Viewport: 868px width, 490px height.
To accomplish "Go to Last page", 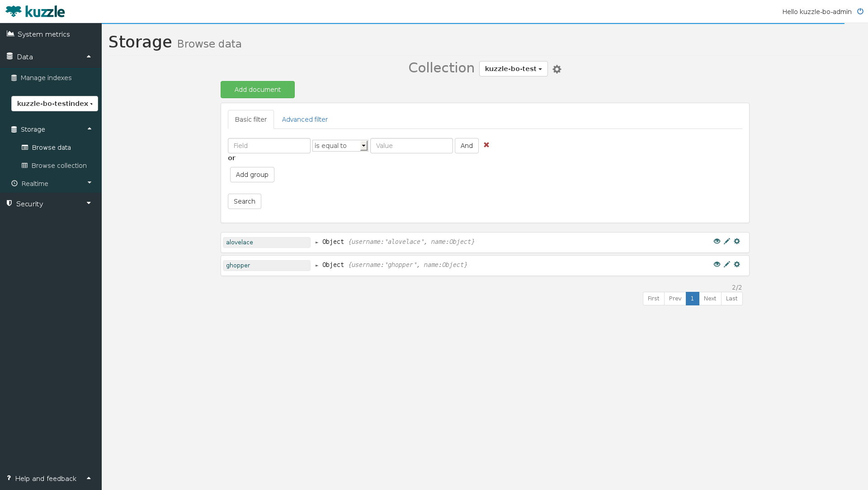I will click(x=731, y=299).
